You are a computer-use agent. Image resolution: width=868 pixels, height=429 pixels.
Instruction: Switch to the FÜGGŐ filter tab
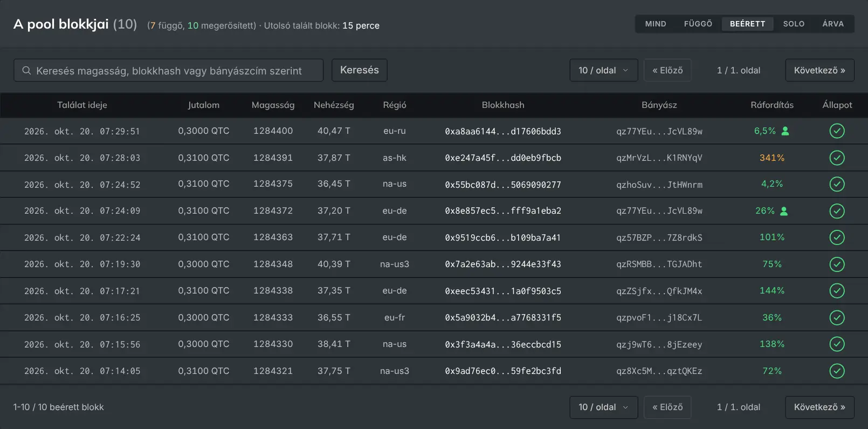tap(698, 24)
